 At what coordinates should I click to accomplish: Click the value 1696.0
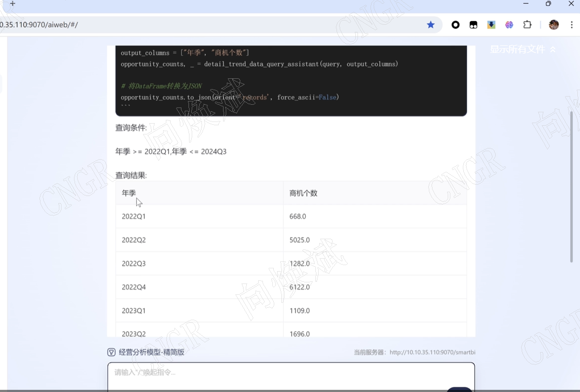coord(300,334)
